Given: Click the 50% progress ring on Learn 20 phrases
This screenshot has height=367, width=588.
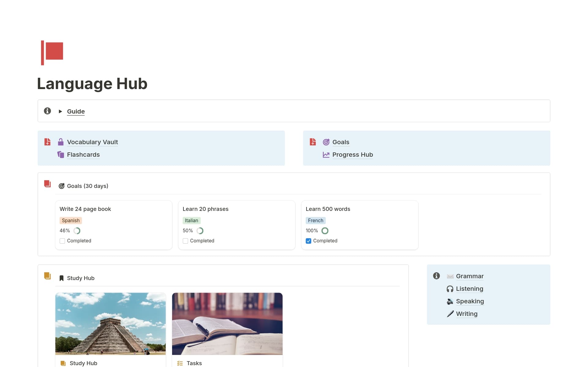Looking at the screenshot, I should (200, 230).
